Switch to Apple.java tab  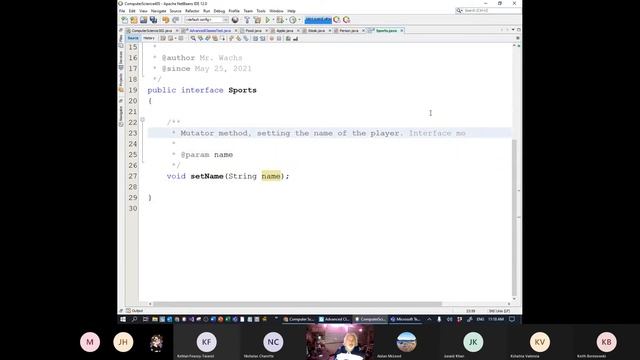tap(285, 31)
